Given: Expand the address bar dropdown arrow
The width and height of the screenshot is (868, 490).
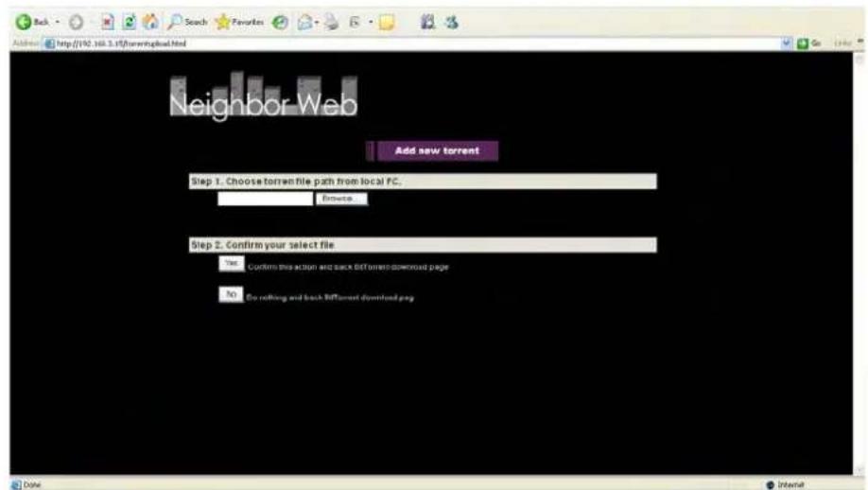Looking at the screenshot, I should [786, 44].
